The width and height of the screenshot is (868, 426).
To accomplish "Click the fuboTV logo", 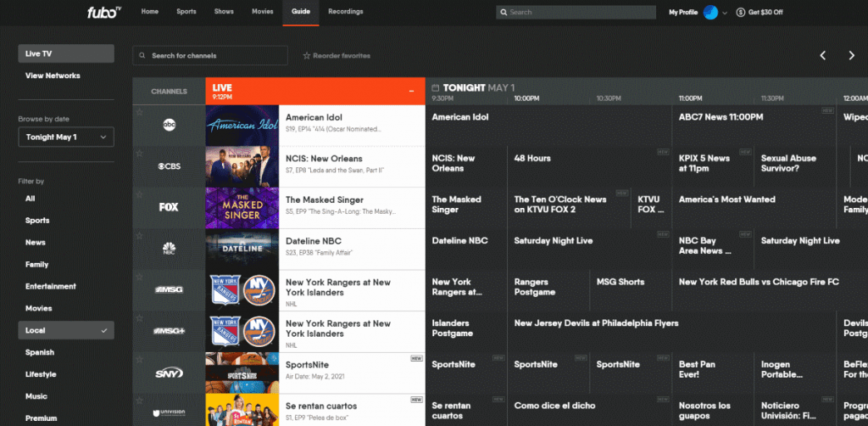I will click(104, 12).
